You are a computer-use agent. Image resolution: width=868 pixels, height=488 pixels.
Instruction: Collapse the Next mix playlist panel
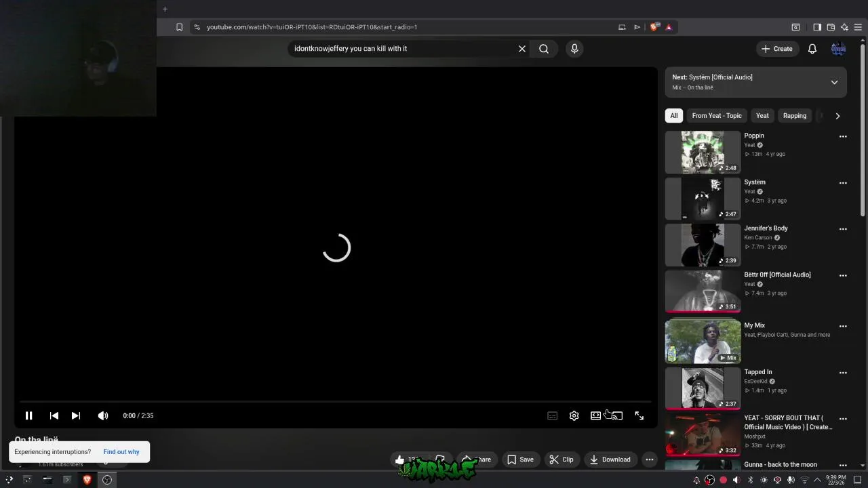834,82
